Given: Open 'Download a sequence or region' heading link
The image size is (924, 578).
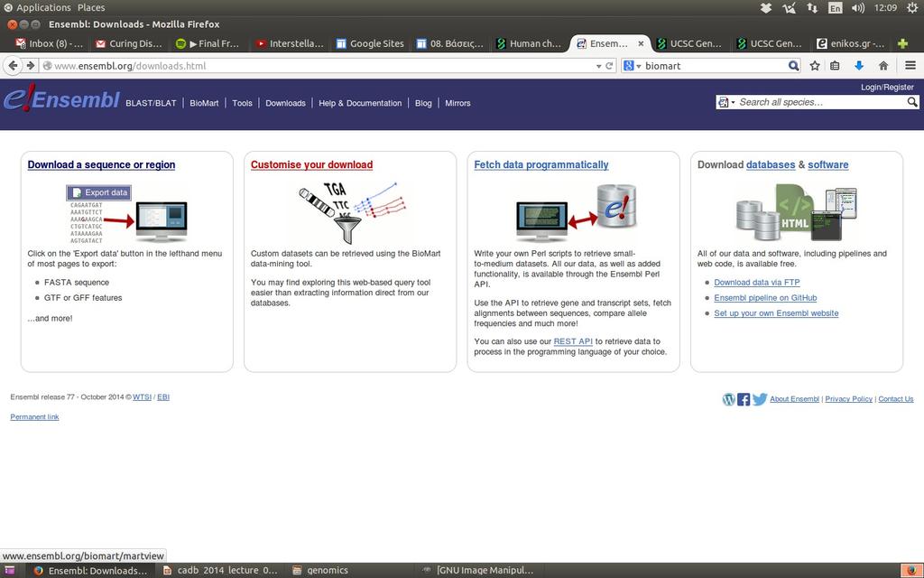Looking at the screenshot, I should (x=101, y=164).
